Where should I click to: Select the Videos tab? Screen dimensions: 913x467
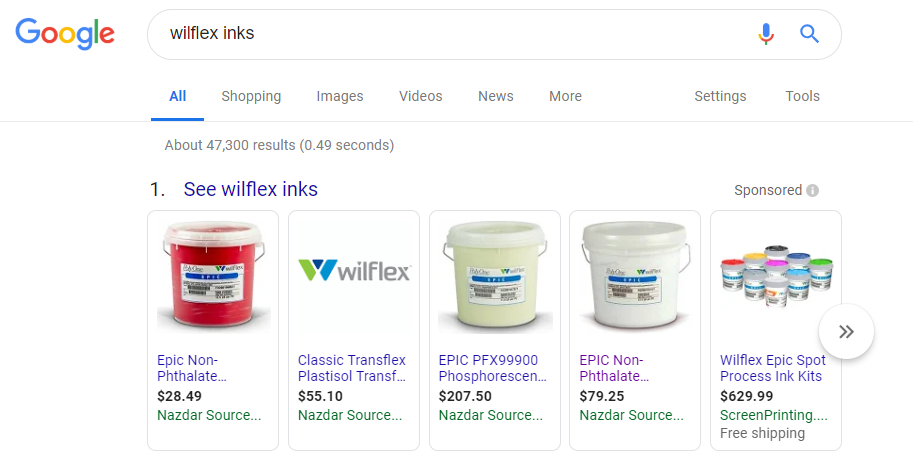coord(420,96)
